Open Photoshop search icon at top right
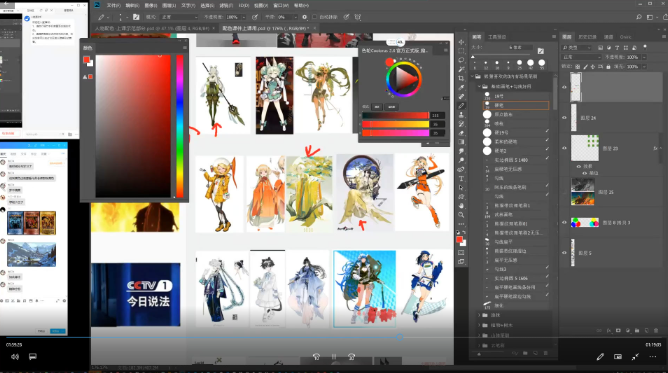 (x=639, y=17)
